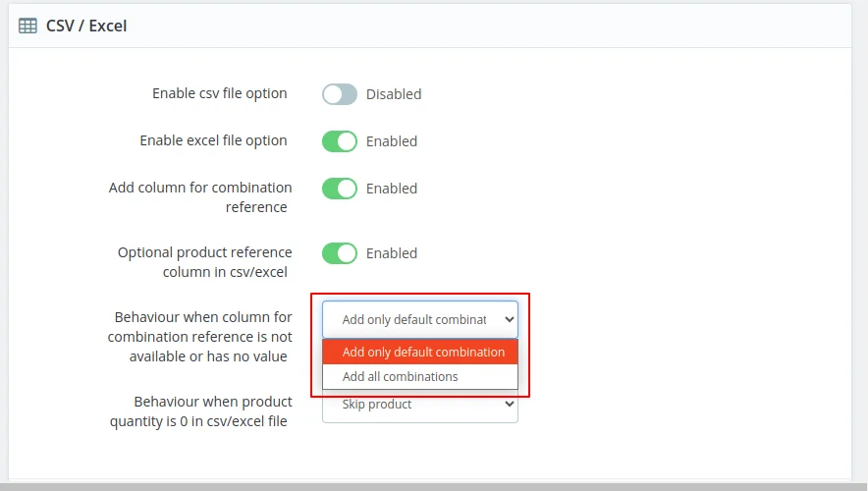Click the 'Optional product reference column' label
This screenshot has width=868, height=491.
[204, 261]
